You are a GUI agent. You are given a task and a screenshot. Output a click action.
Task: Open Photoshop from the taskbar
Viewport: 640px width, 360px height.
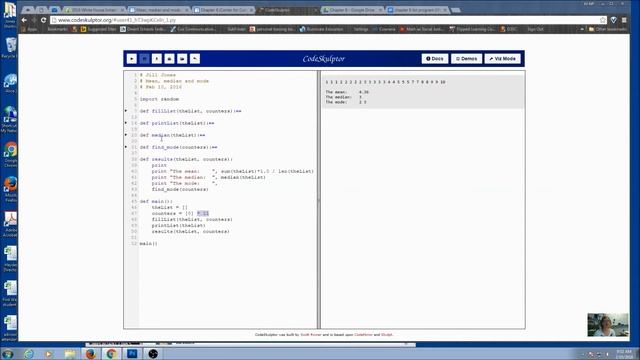pyautogui.click(x=132, y=354)
